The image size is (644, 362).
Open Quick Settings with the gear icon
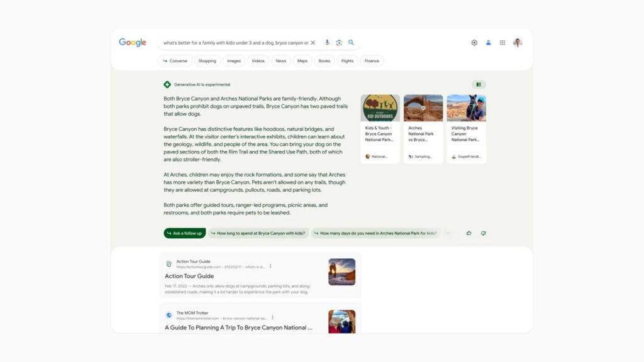pos(474,42)
